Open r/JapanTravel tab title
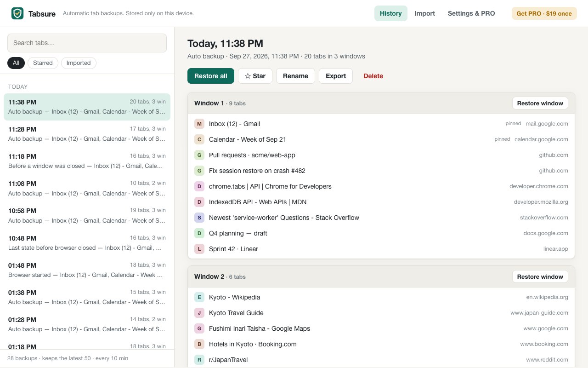The width and height of the screenshot is (588, 368). pyautogui.click(x=228, y=360)
